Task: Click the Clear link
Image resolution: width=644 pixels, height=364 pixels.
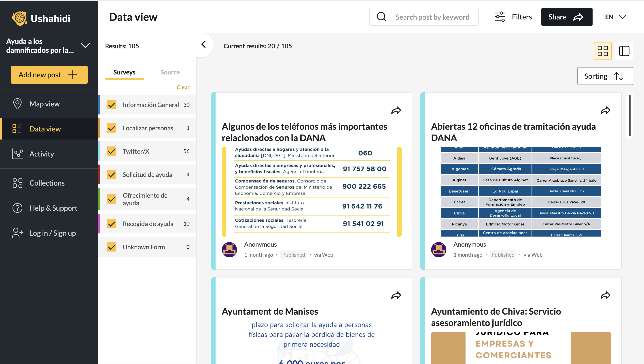Action: [x=183, y=87]
